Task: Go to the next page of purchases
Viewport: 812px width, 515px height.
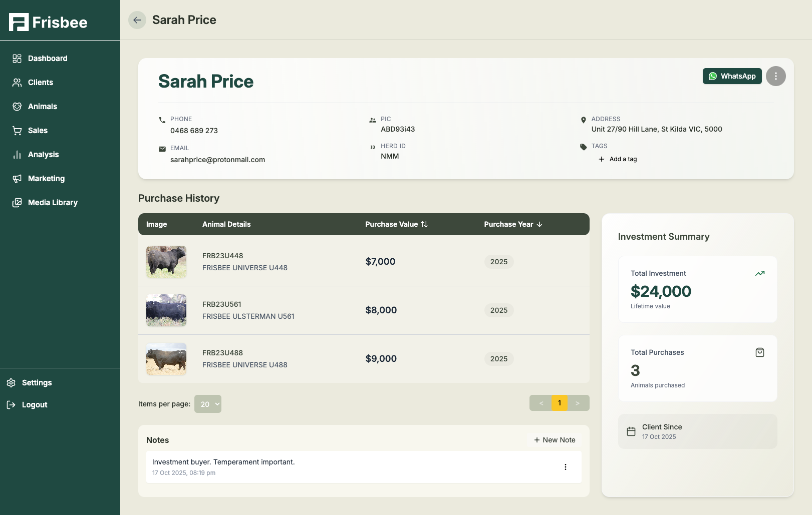Action: (x=578, y=403)
